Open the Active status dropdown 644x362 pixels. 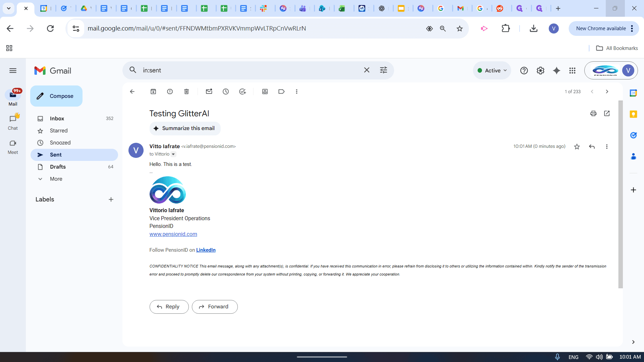pos(492,70)
